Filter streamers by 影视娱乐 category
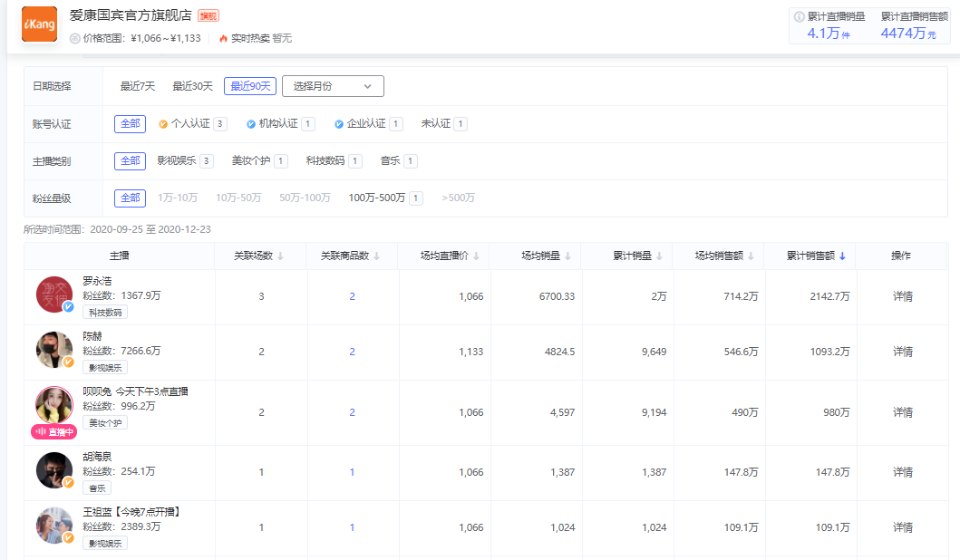This screenshot has height=560, width=960. [x=185, y=161]
